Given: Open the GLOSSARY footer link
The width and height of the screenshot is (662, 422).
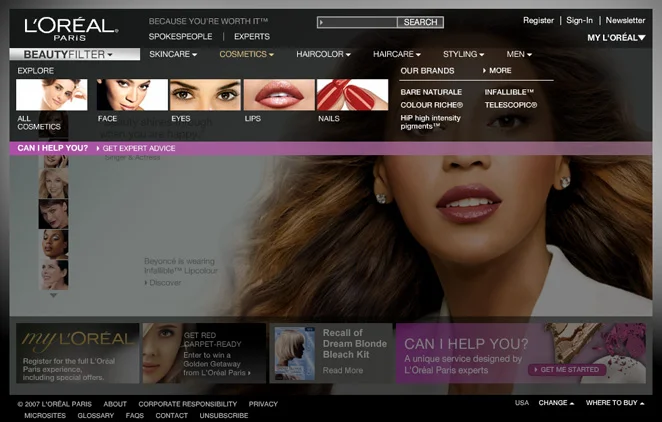Looking at the screenshot, I should pos(96,416).
